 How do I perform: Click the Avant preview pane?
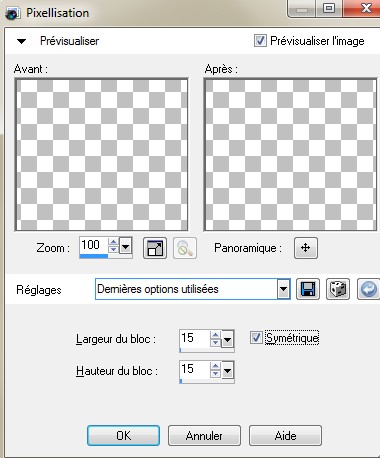(x=101, y=154)
